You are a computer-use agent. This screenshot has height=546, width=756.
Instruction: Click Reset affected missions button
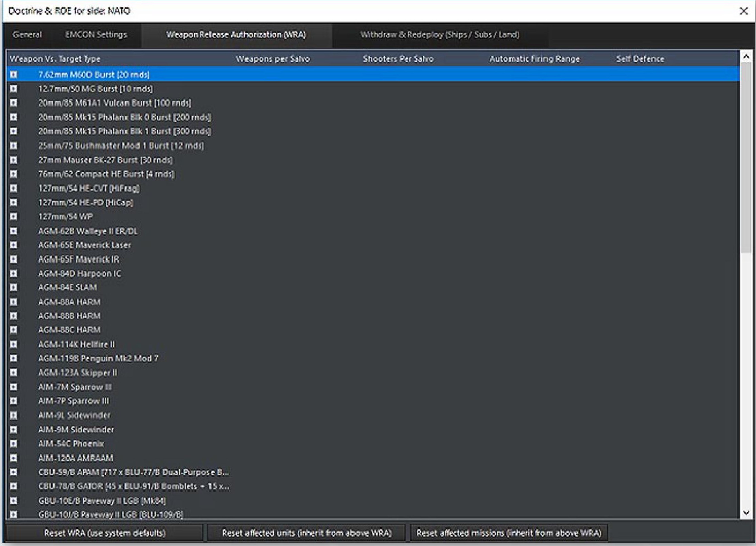(x=508, y=533)
